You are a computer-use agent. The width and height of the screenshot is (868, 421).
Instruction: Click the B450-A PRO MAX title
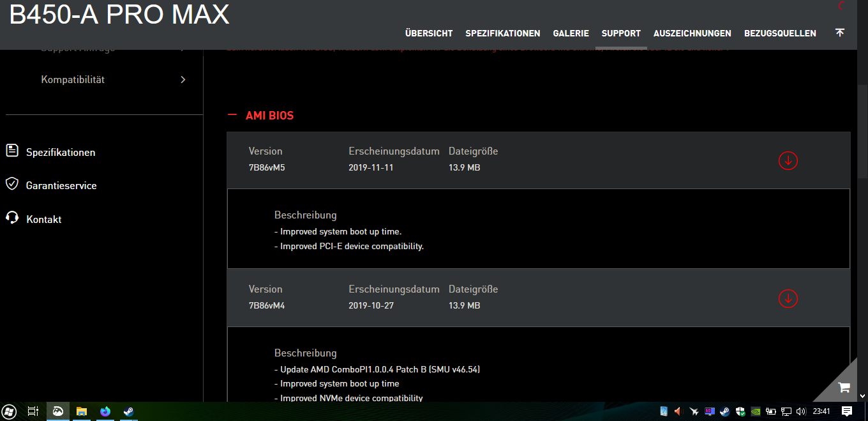coord(119,14)
